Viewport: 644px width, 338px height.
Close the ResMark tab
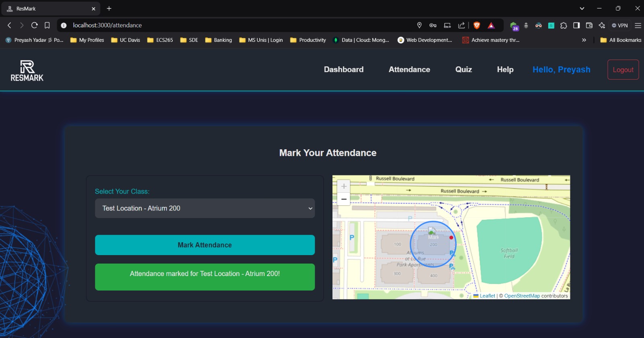(93, 8)
